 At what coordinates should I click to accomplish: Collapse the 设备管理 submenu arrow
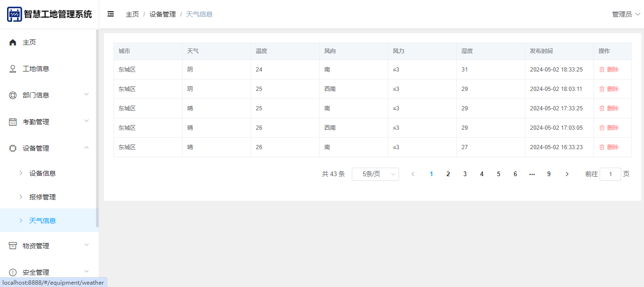87,147
